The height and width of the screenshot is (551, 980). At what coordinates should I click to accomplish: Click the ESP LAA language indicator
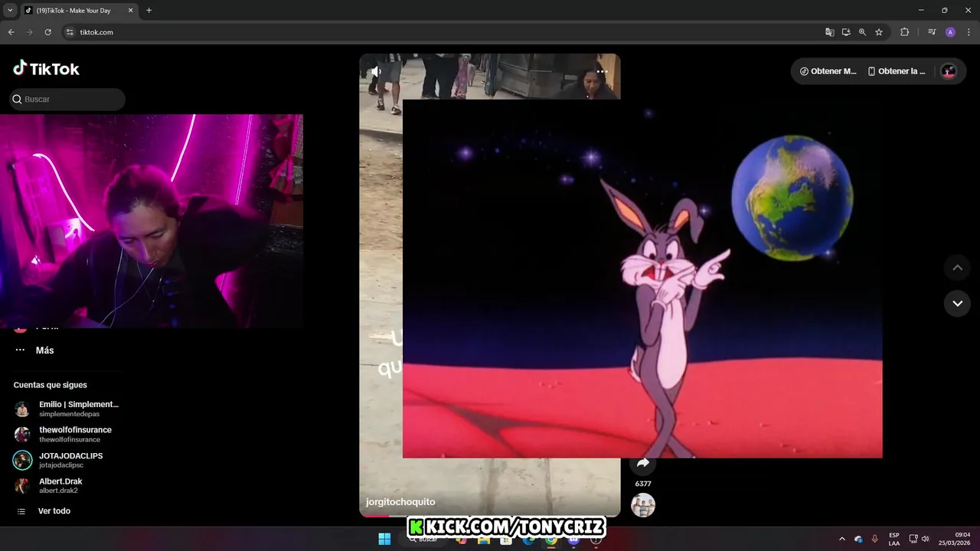coord(894,539)
